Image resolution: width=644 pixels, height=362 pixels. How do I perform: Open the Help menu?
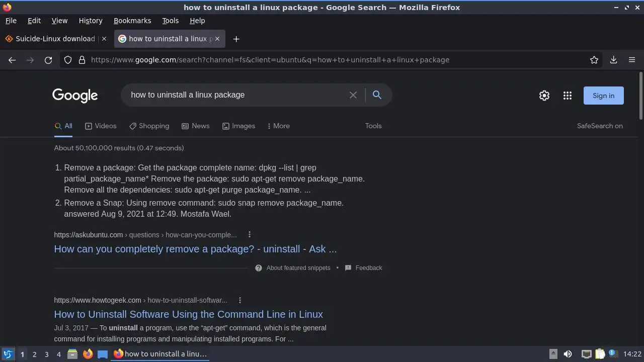coord(197,21)
